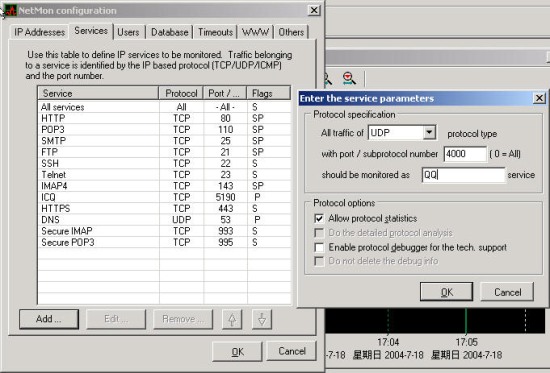550x373 pixels.
Task: Toggle Allow protocol statistics checkbox
Action: pos(319,219)
